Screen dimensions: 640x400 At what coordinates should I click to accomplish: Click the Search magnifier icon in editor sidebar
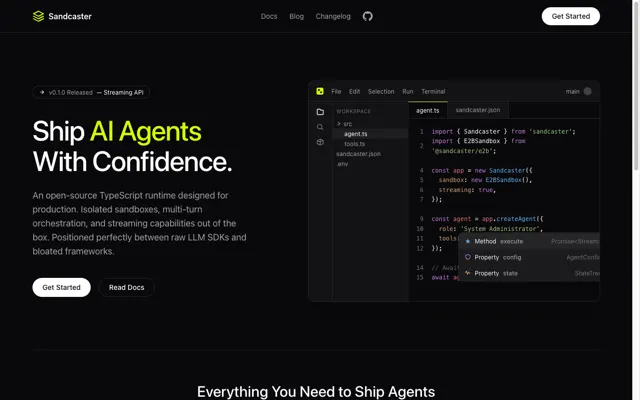(320, 127)
